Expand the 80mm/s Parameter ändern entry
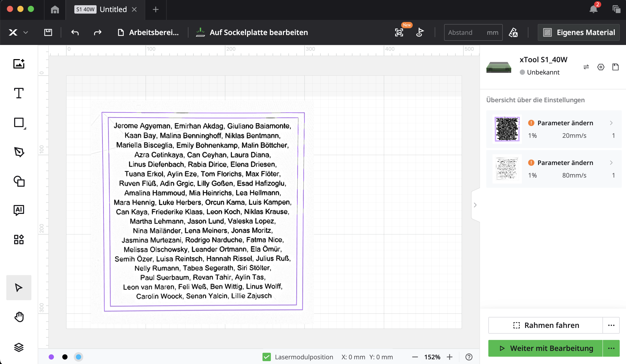The height and width of the screenshot is (364, 626). click(612, 163)
